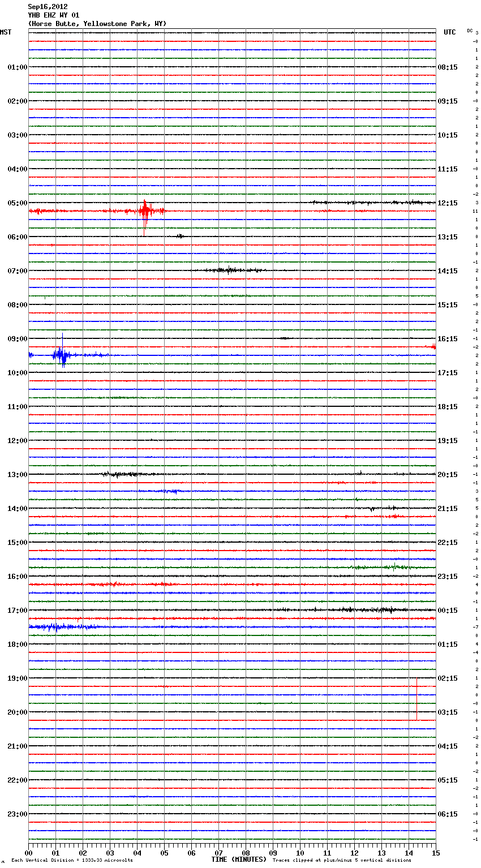
Task: Click the 10:15 UTC time label
Action: click(x=448, y=135)
